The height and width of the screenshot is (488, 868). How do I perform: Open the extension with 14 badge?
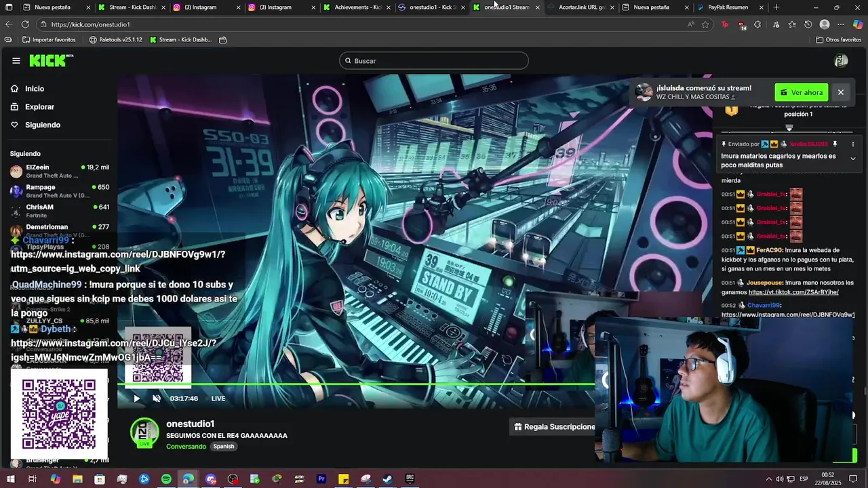point(741,25)
